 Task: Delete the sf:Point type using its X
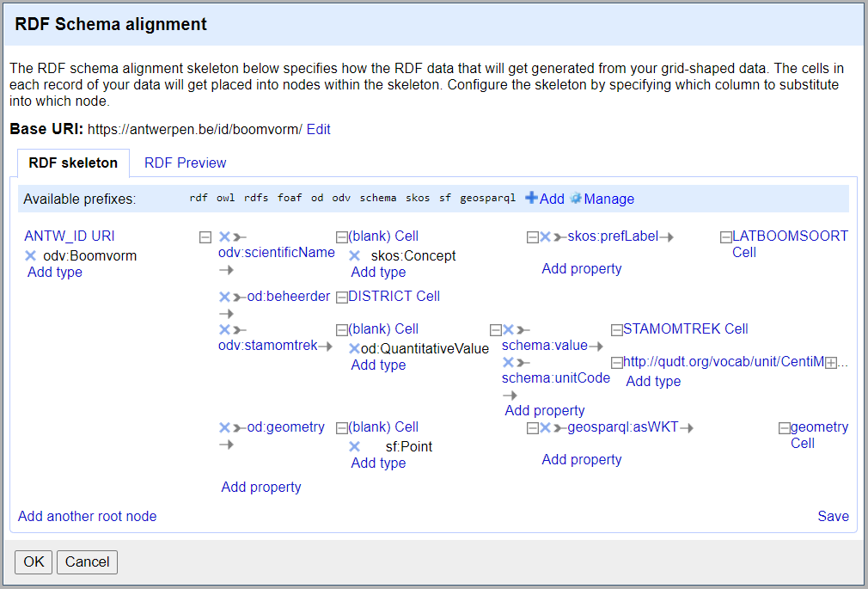[x=354, y=446]
